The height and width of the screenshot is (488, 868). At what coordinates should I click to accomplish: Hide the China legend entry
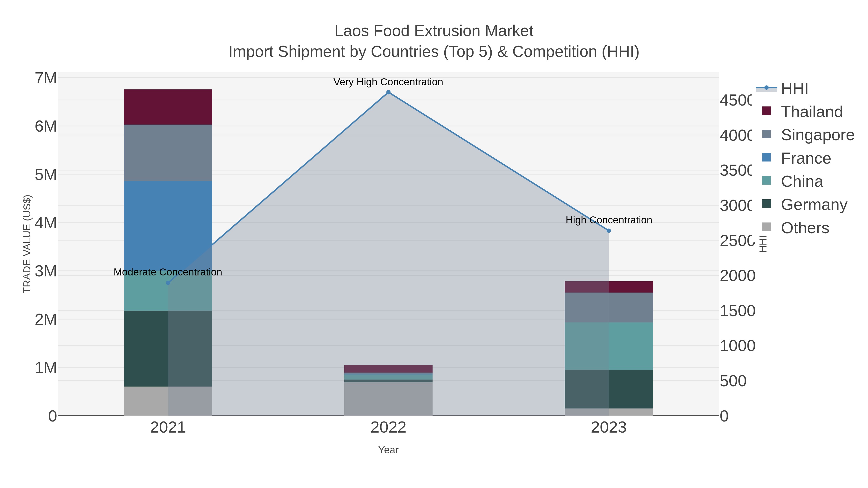[792, 181]
